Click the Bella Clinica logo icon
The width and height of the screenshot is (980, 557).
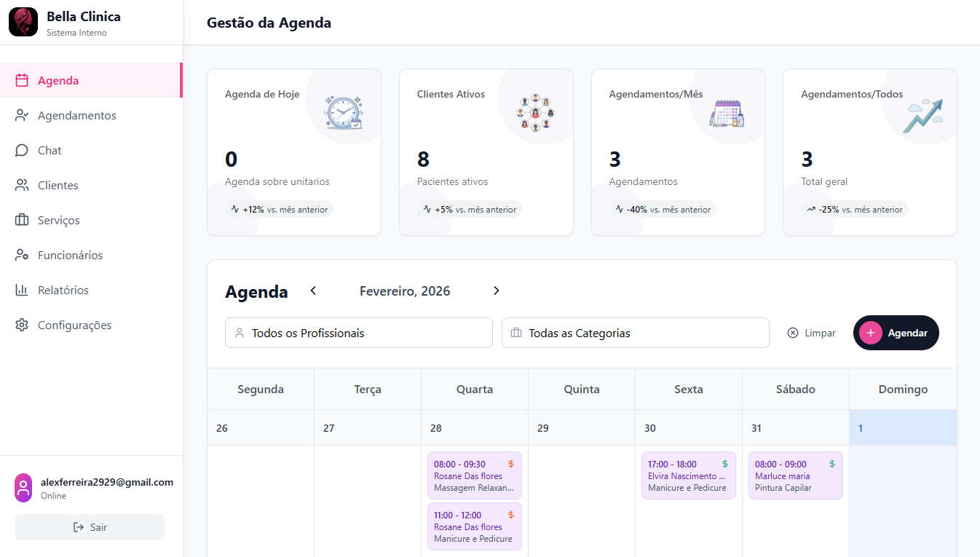(x=23, y=22)
